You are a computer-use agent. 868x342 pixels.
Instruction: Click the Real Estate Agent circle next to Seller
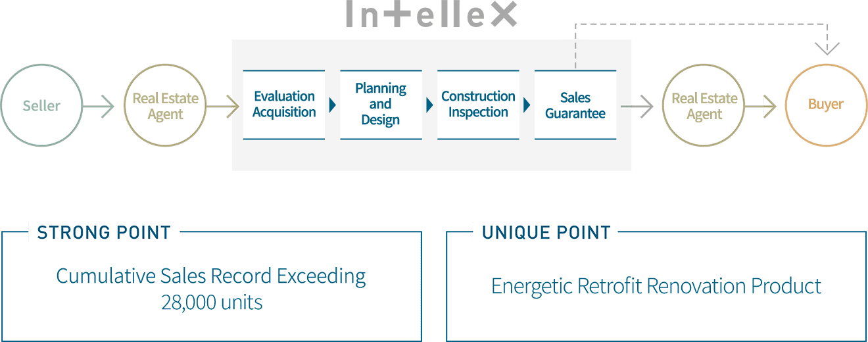[165, 105]
